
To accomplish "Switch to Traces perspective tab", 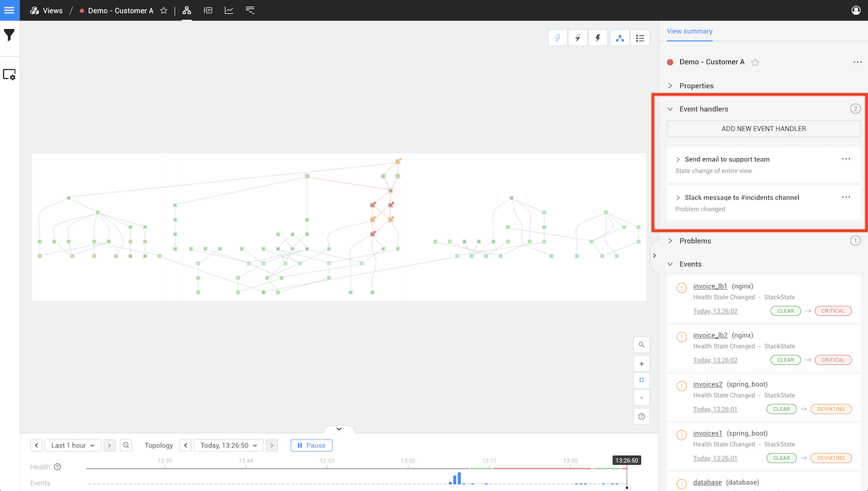I will (250, 11).
